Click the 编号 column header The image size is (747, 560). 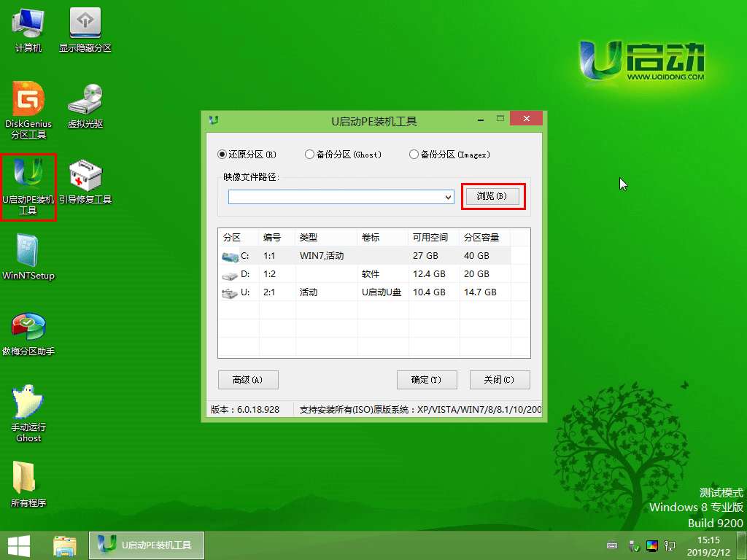(277, 237)
